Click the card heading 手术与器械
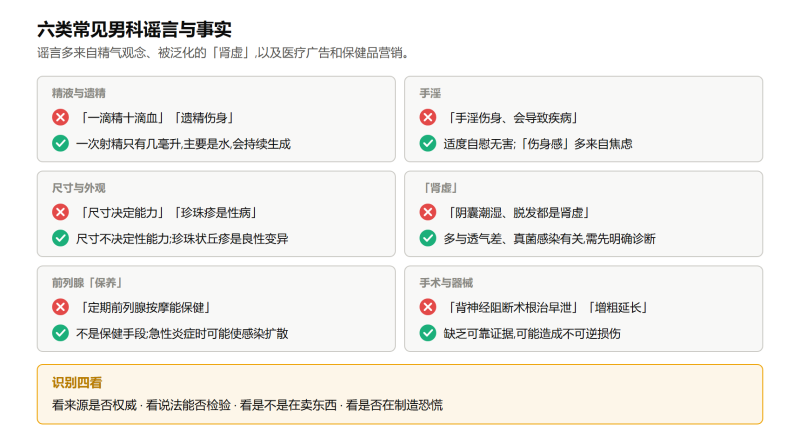 [446, 283]
